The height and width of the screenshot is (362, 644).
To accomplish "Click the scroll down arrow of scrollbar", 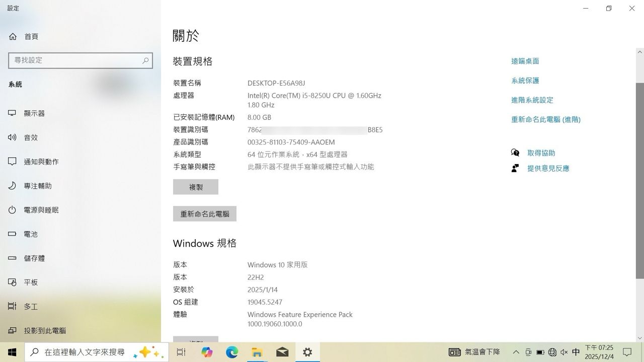I will pyautogui.click(x=639, y=338).
